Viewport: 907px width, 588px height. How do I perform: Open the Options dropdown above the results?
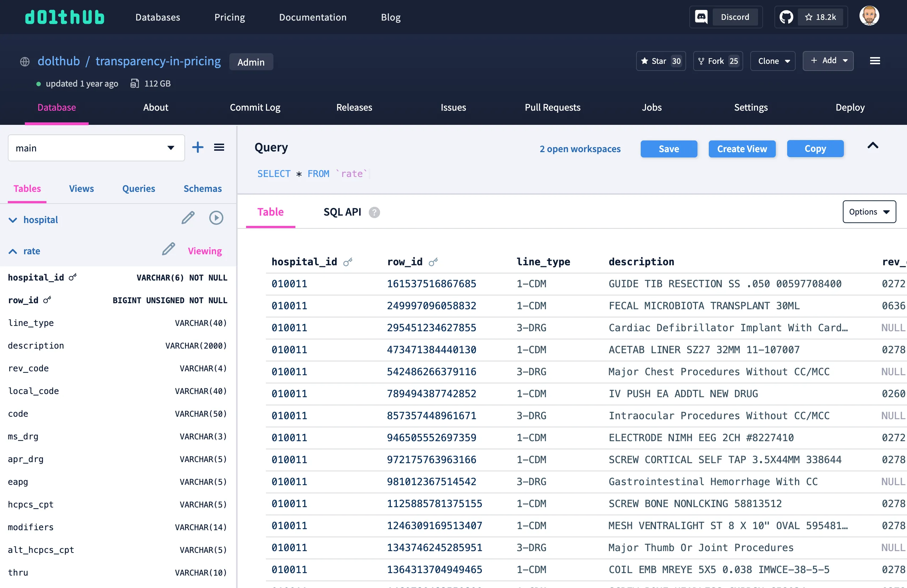tap(869, 211)
